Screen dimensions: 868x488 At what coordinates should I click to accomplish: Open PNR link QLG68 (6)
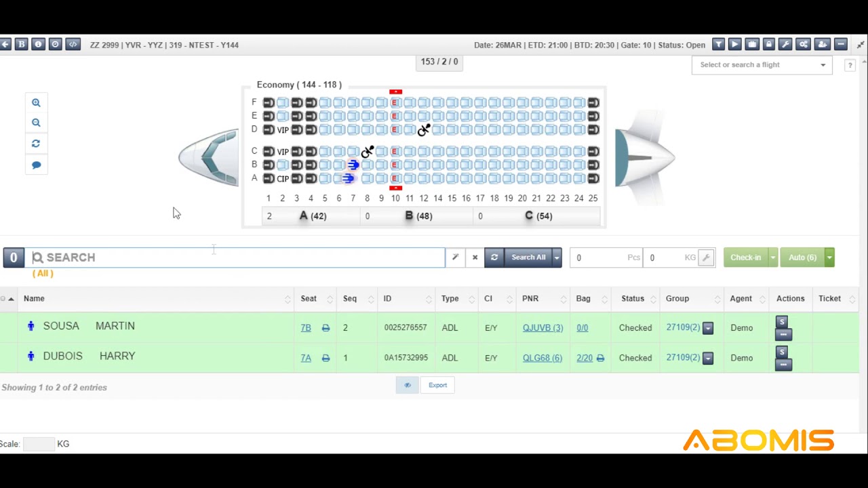542,358
